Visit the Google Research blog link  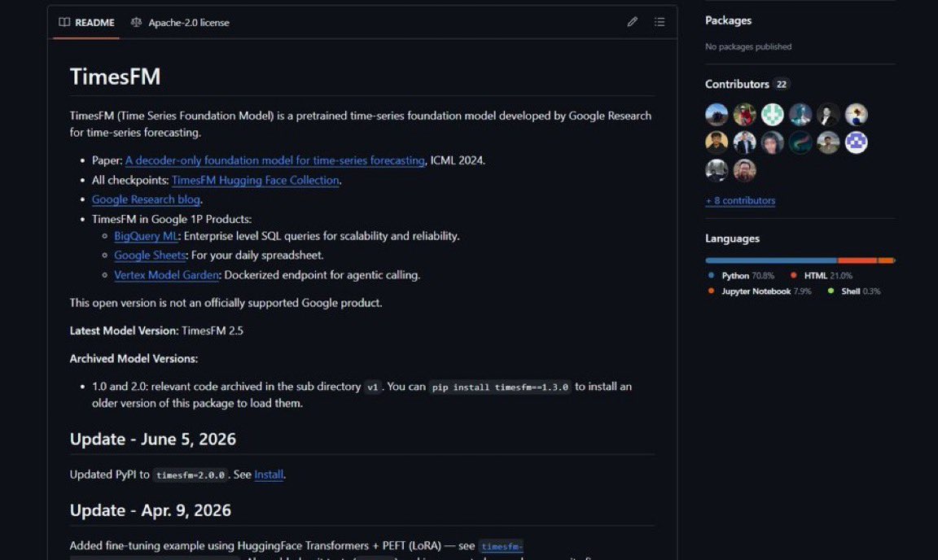(x=146, y=199)
